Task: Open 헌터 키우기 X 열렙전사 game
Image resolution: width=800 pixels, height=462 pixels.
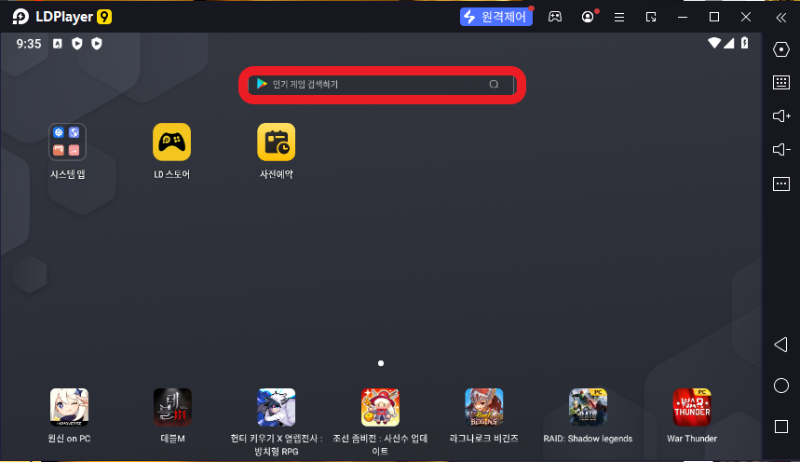Action: click(276, 407)
